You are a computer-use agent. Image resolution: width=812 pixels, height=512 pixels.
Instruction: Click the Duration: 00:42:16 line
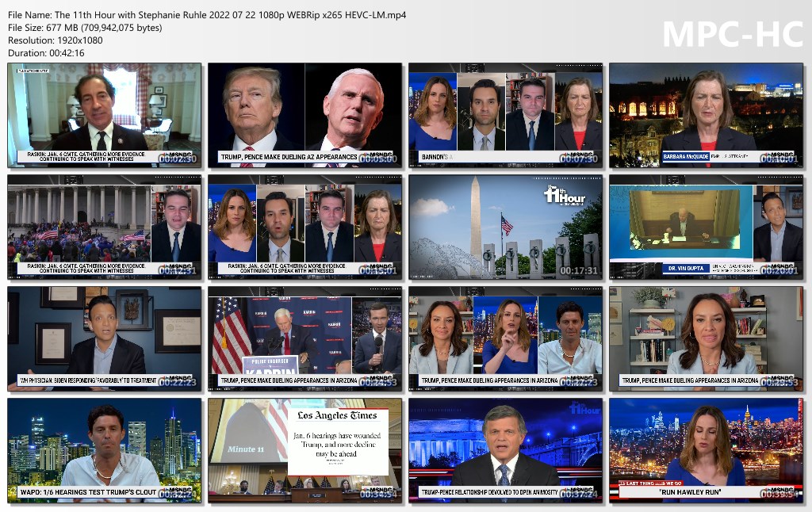(x=46, y=53)
